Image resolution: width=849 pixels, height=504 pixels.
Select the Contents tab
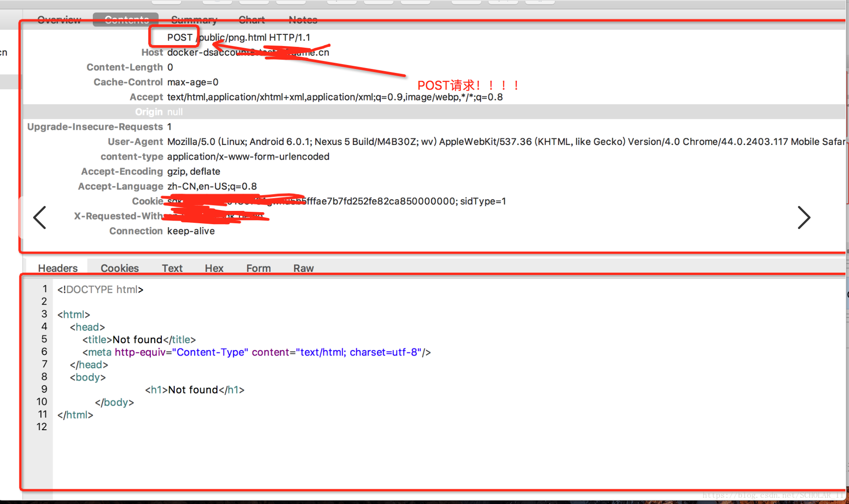click(x=126, y=19)
